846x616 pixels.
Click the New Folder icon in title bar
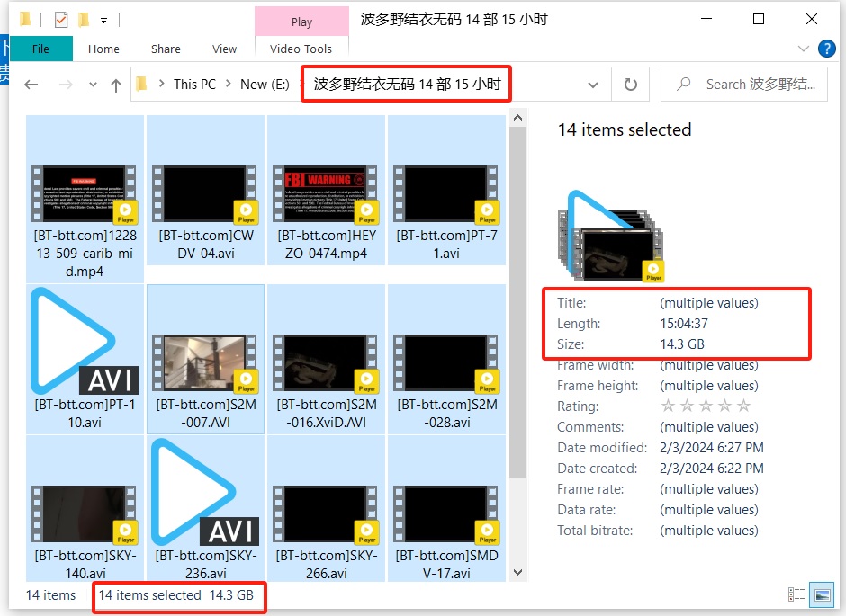tap(84, 19)
